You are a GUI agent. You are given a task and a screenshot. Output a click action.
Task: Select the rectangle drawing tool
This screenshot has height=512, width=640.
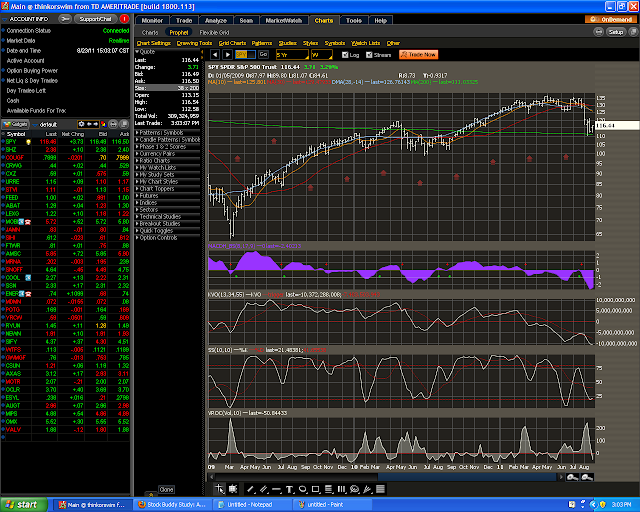(316, 489)
